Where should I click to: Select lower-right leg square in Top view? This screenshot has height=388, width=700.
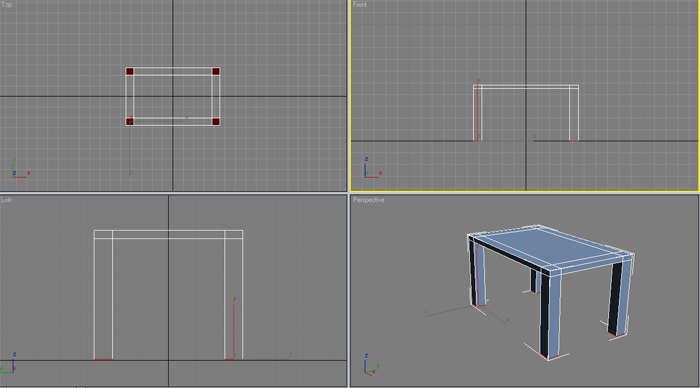pos(216,122)
